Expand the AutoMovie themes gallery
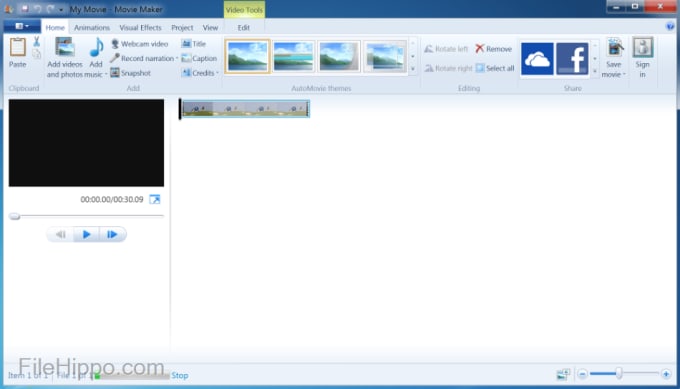Viewport: 680px width, 389px height. tap(413, 69)
